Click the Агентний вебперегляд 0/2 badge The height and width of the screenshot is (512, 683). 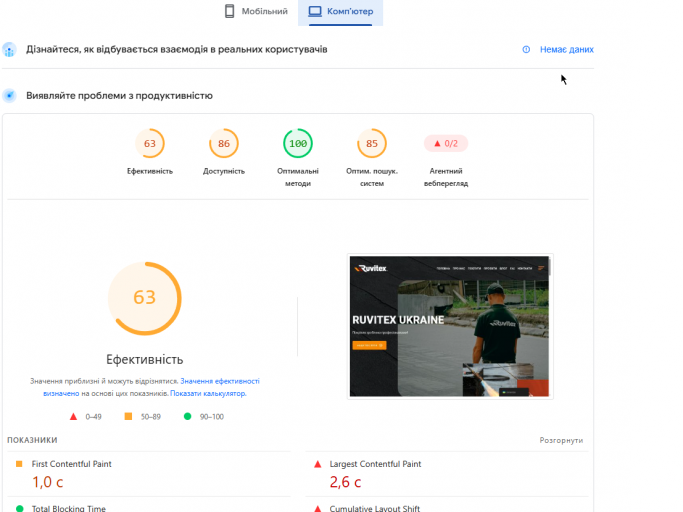point(446,143)
